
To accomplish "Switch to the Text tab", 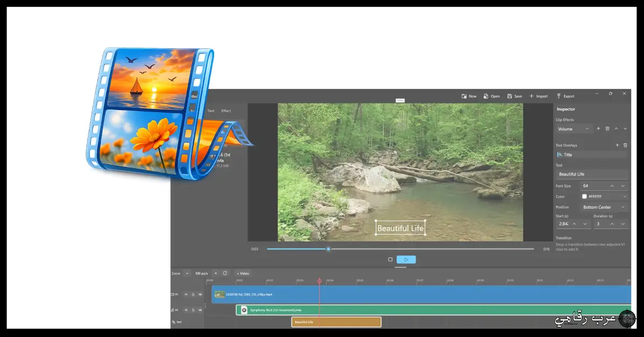I will click(211, 111).
